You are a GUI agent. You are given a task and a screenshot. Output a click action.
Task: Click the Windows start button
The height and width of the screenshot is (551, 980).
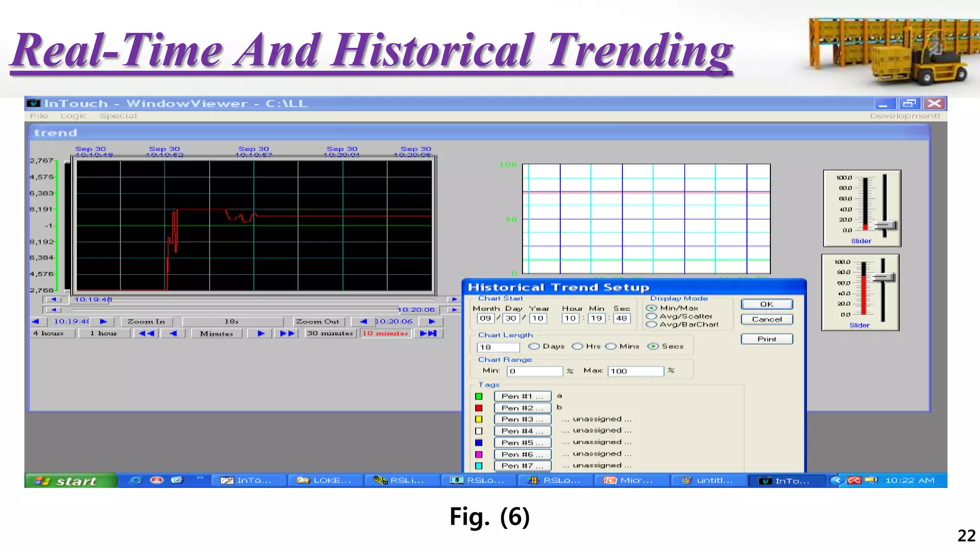pos(70,481)
